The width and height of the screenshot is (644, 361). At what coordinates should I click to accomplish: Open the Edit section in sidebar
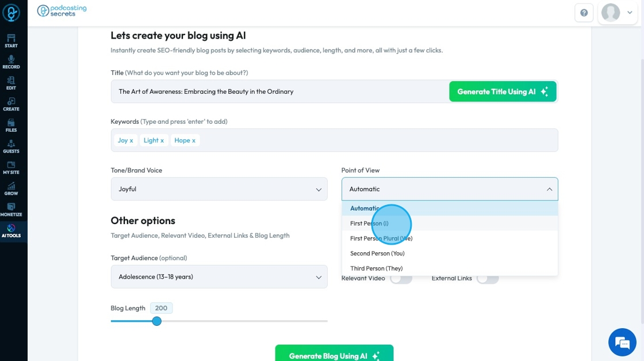pos(11,83)
